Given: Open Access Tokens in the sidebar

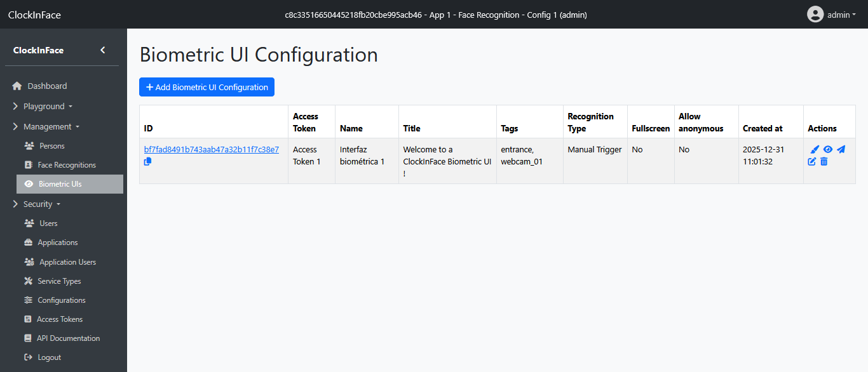Looking at the screenshot, I should click(x=59, y=319).
